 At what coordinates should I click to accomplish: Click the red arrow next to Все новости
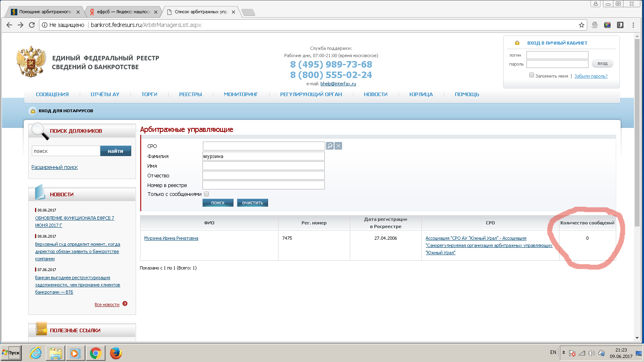pos(125,304)
